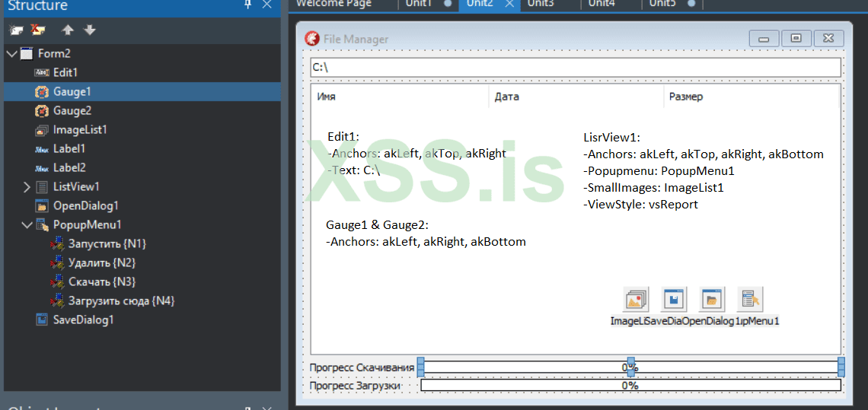
Task: Maximize the File Manager form
Action: [x=796, y=38]
